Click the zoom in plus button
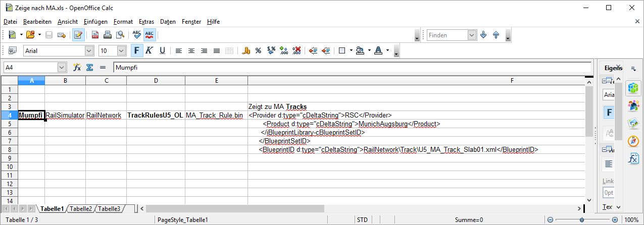Viewport: 644px width, 225px height. [615, 220]
